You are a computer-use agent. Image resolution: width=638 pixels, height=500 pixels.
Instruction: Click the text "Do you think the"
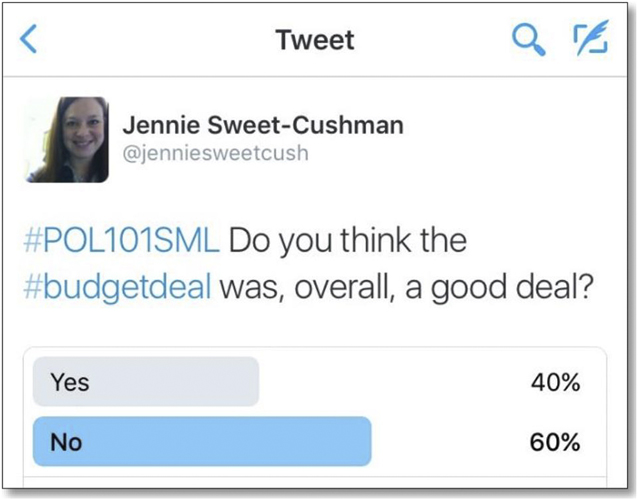(346, 242)
